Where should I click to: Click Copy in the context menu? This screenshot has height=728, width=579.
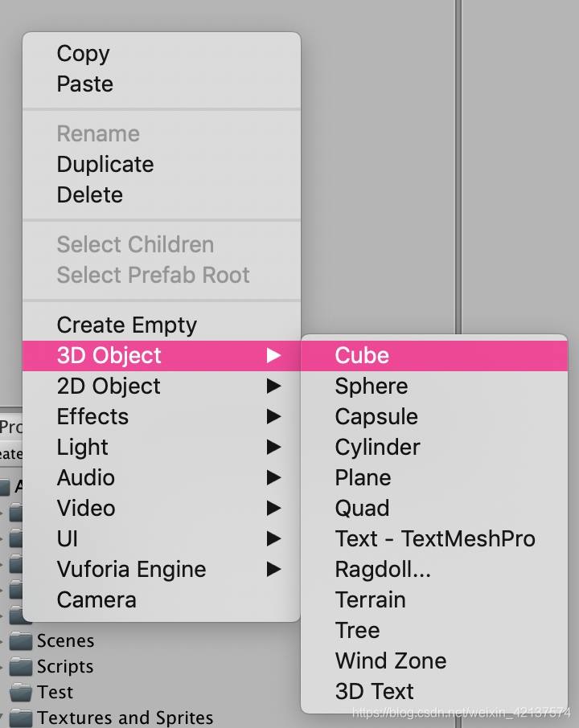click(x=83, y=53)
